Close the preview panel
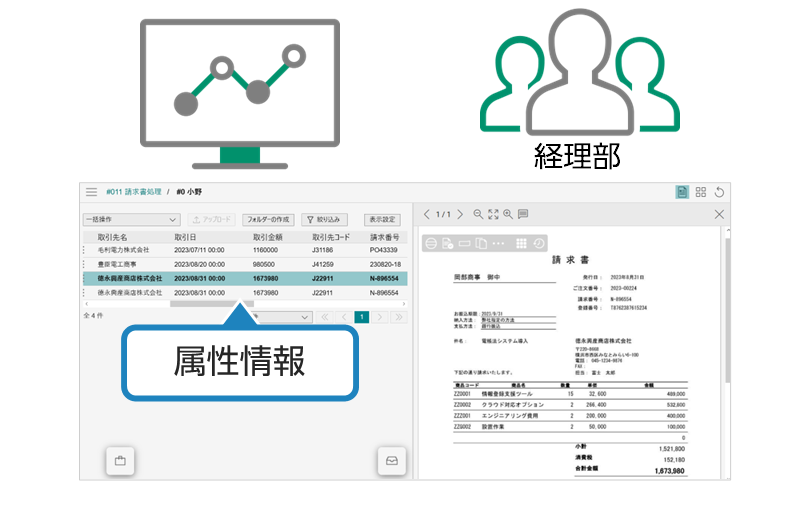This screenshot has height=509, width=810. (x=719, y=214)
